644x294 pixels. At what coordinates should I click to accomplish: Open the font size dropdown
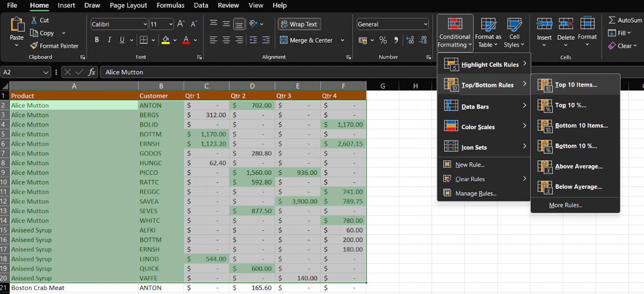[x=171, y=24]
